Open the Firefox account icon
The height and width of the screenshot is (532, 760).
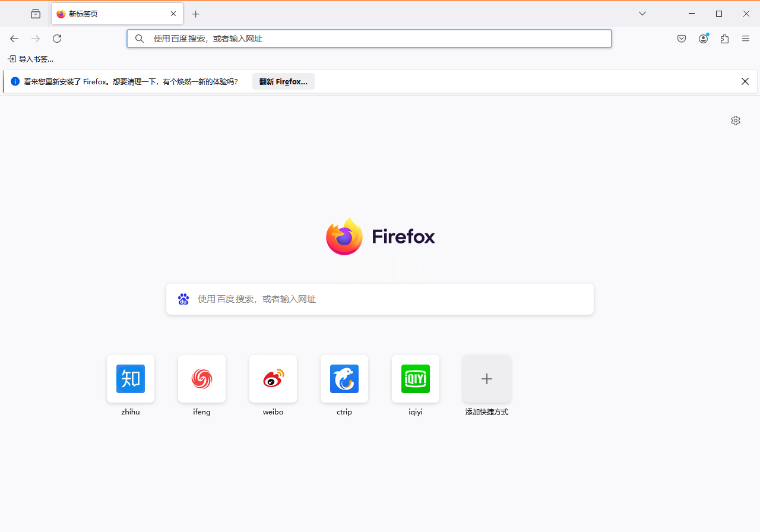pos(703,39)
